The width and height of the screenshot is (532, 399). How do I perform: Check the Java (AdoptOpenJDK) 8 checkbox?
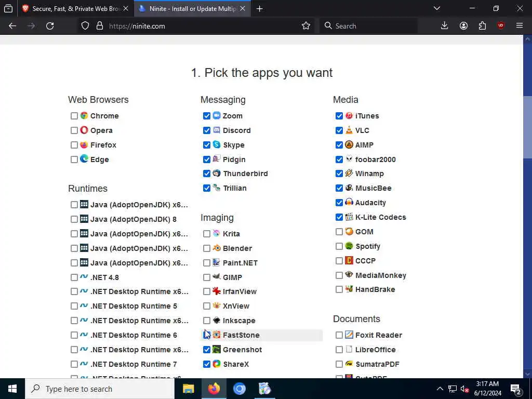tap(74, 219)
